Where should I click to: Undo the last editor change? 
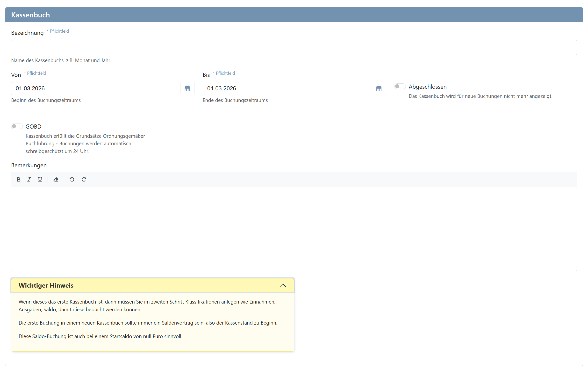[x=72, y=180]
